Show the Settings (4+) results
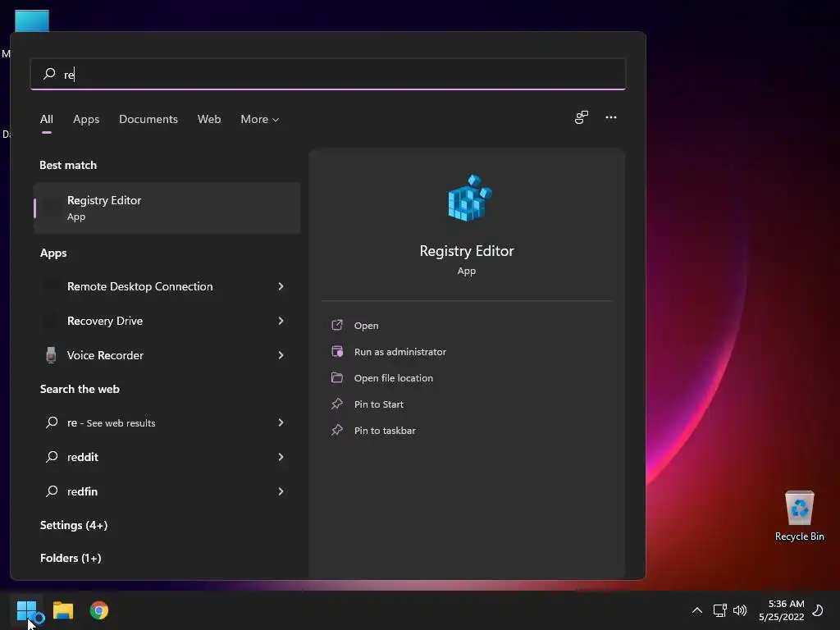 [74, 525]
